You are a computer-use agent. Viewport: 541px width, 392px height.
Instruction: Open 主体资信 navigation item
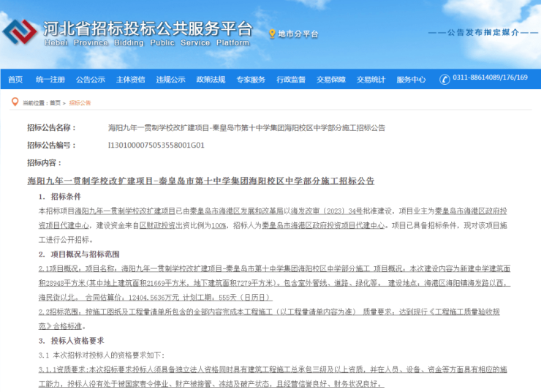point(130,79)
